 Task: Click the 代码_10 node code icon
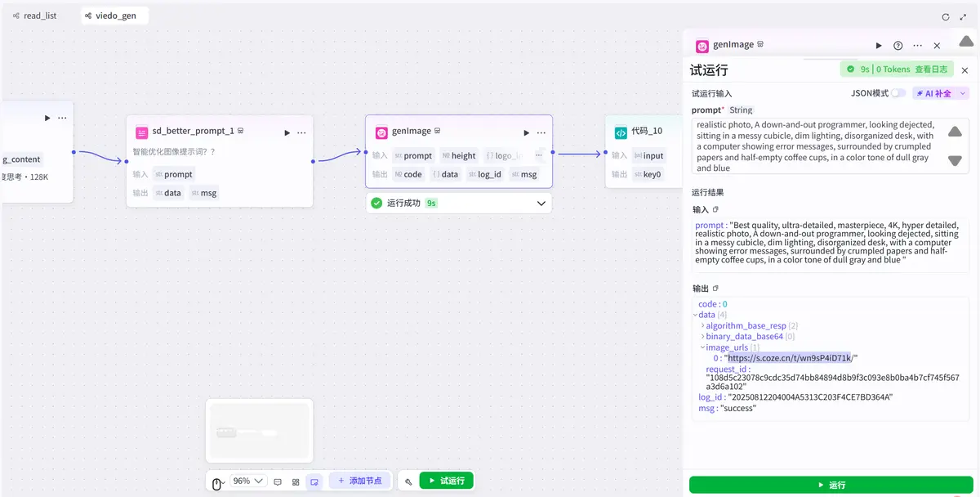[621, 132]
